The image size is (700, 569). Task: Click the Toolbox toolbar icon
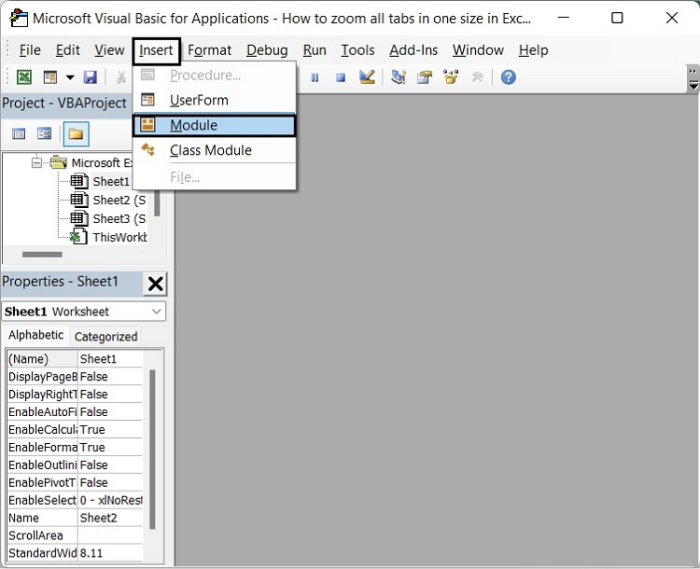pyautogui.click(x=477, y=77)
